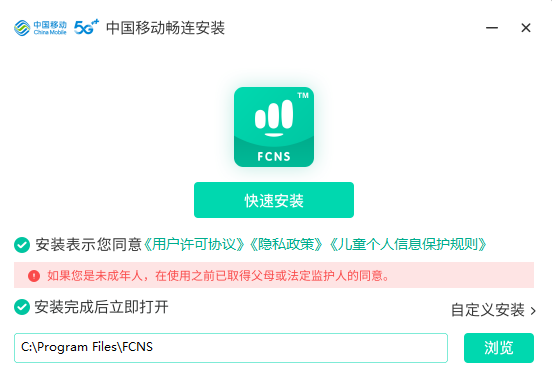
Task: Open the 《隐私政策》 link
Action: click(286, 244)
